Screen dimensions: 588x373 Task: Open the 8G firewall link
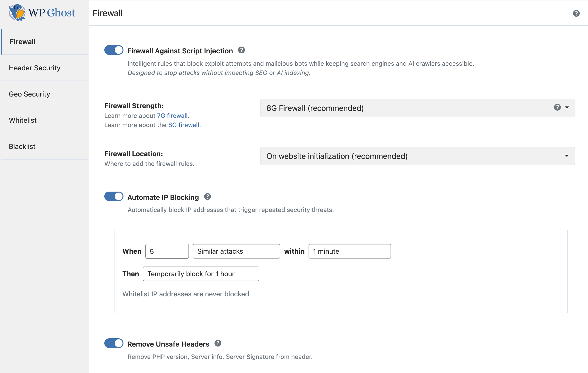click(184, 125)
